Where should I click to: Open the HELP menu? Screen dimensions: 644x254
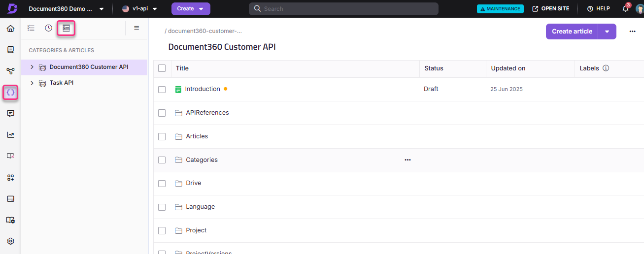click(598, 9)
